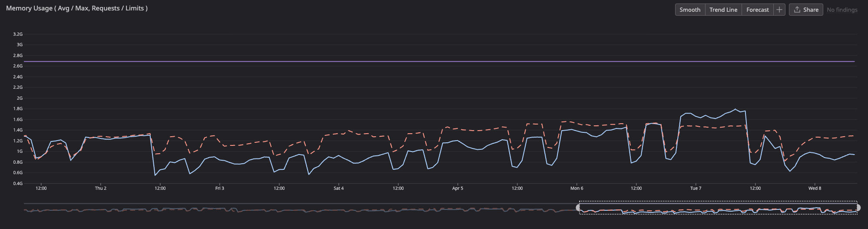
Task: Click the Sat 4 axis label
Action: [339, 188]
